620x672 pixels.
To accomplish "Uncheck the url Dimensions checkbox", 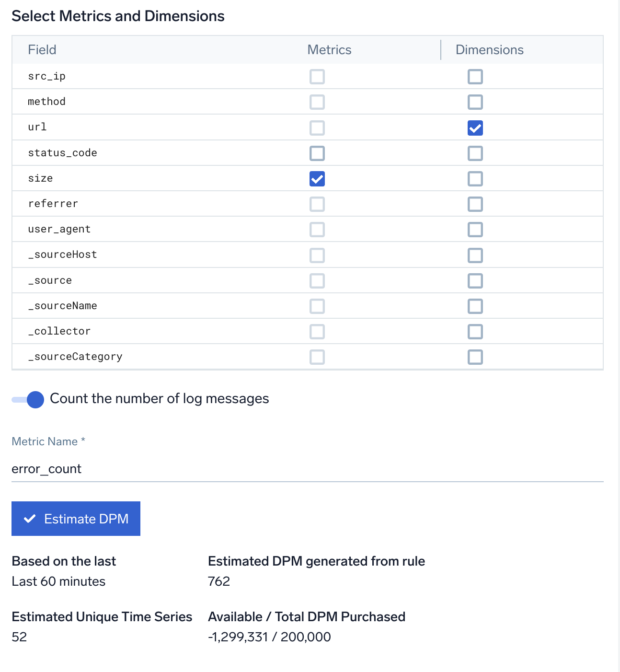I will tap(475, 128).
